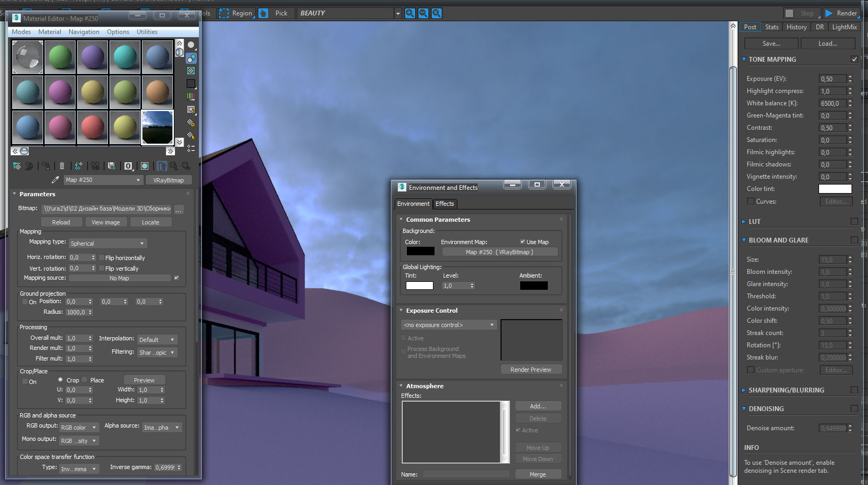
Task: Click the Exposure (EV) value field
Action: 832,79
